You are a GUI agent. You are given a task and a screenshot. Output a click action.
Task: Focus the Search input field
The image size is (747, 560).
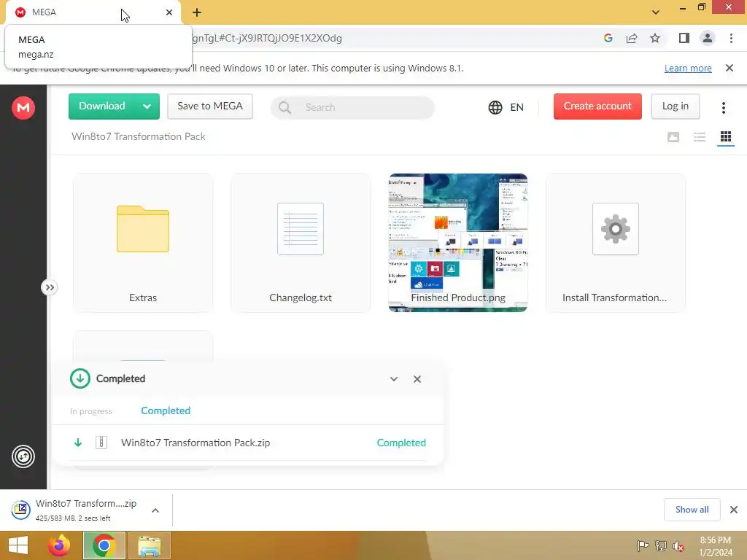click(x=352, y=108)
